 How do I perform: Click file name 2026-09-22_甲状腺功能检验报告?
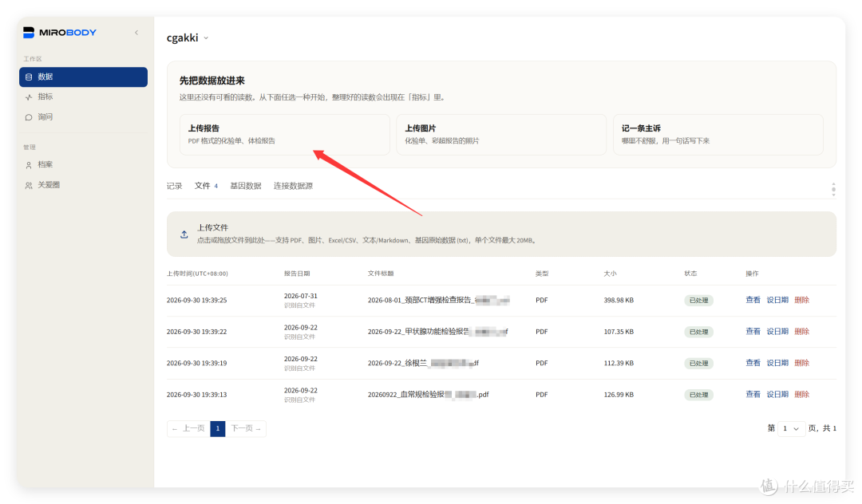[437, 331]
